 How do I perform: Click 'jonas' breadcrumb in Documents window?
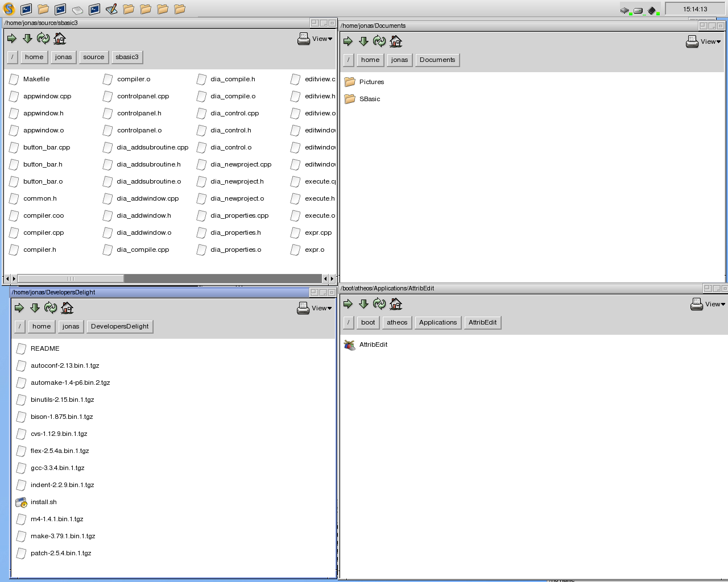pos(400,60)
